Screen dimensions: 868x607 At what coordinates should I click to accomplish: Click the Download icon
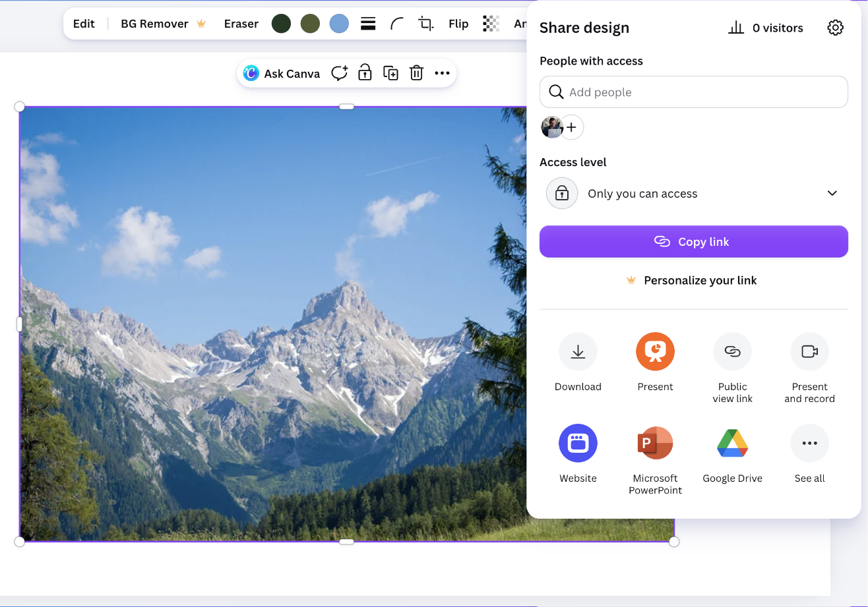click(x=578, y=351)
